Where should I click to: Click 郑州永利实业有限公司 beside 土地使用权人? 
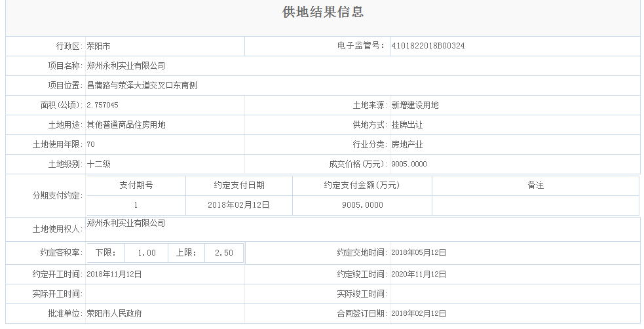pos(126,223)
